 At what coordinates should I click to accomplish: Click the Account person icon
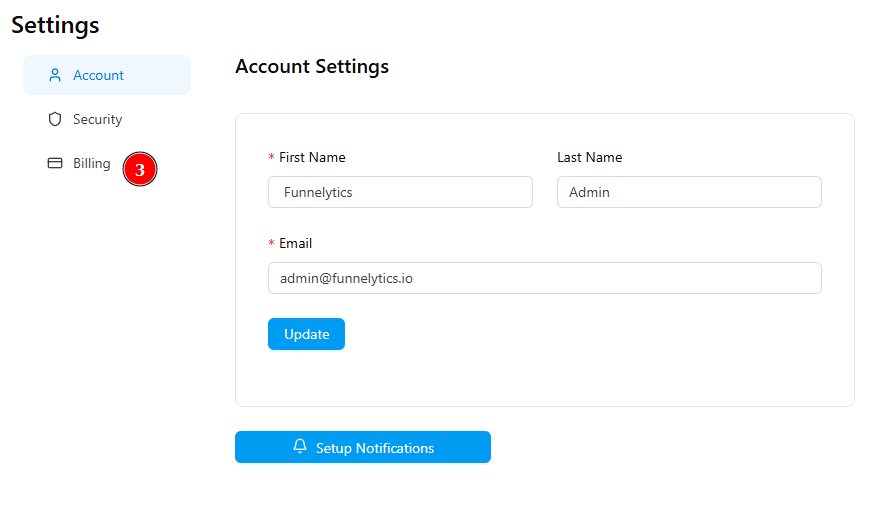coord(55,75)
